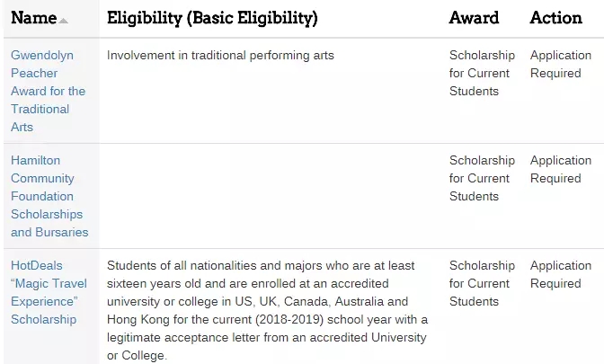604x364 pixels.
Task: Click the Eligibility (Basic Eligibility) column header
Action: pos(212,18)
